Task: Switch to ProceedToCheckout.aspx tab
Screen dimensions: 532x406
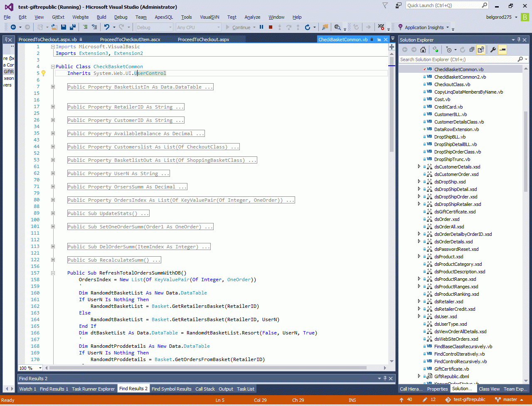Action: 204,40
